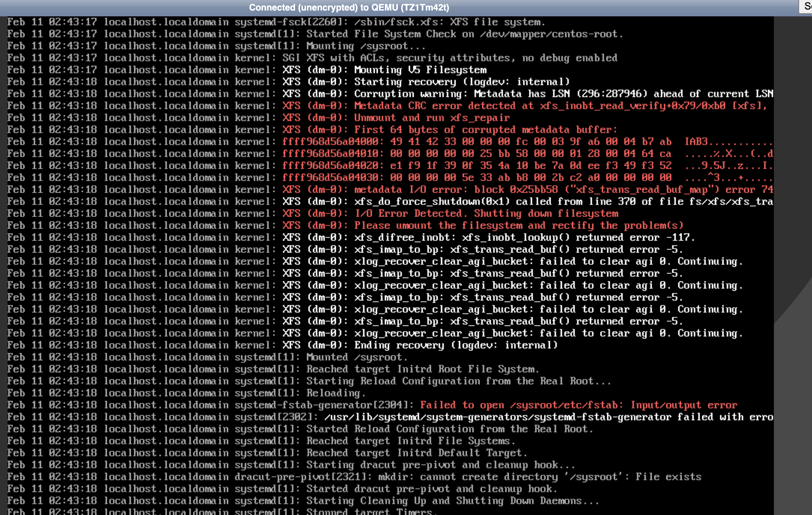Click 'Reached target Initrd Root File System.'
The image size is (812, 515).
click(422, 369)
